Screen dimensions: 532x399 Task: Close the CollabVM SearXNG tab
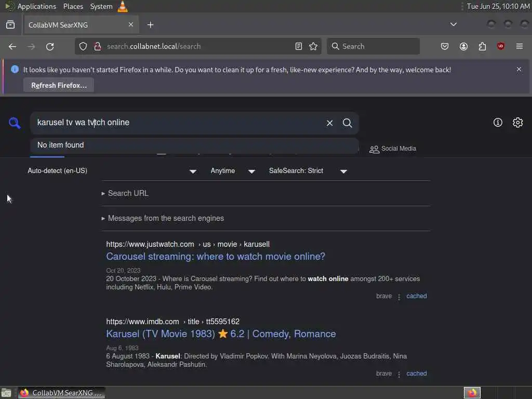131,24
